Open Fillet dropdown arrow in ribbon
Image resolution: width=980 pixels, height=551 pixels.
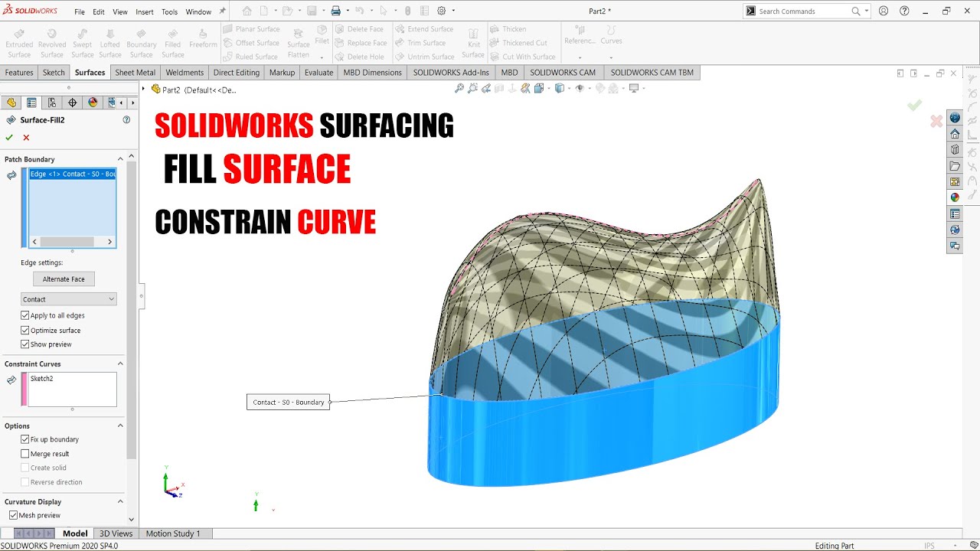tap(322, 58)
